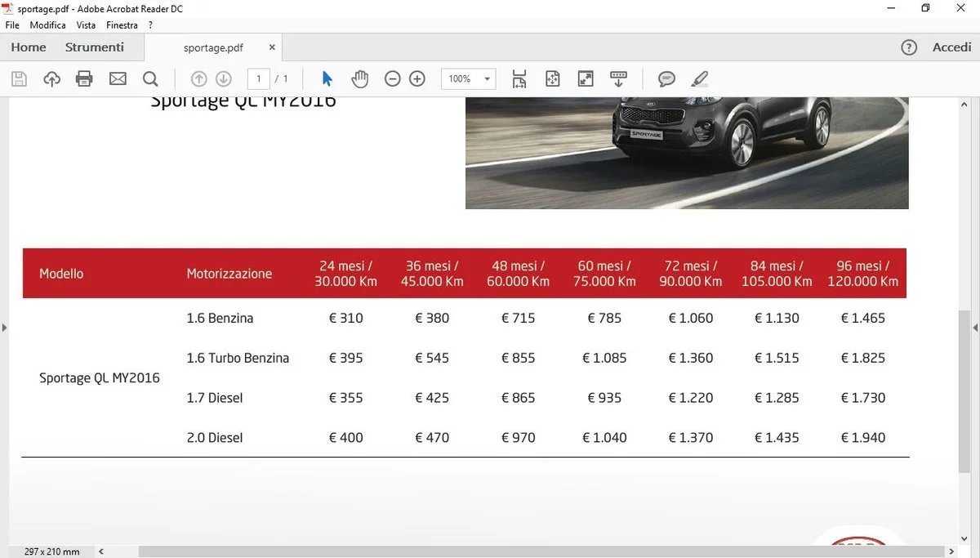Open the ? help menu
The image size is (980, 558).
(x=150, y=25)
